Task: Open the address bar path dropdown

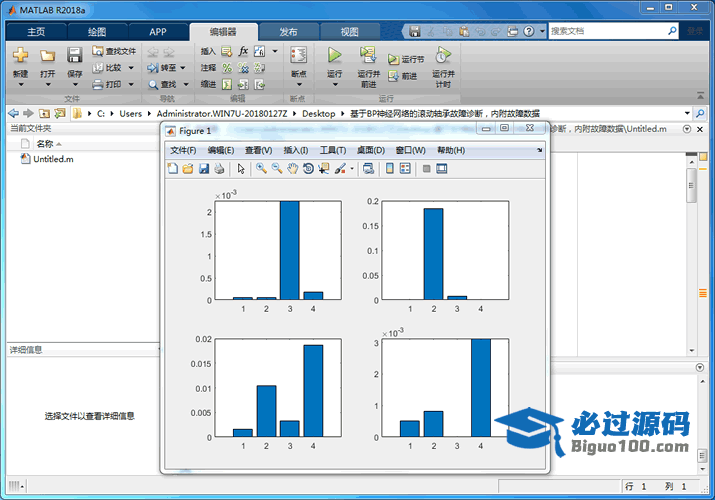Action: tap(687, 113)
